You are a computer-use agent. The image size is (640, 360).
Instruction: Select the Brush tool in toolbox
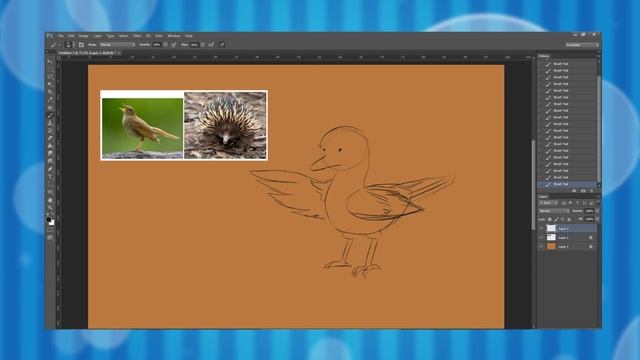click(50, 116)
